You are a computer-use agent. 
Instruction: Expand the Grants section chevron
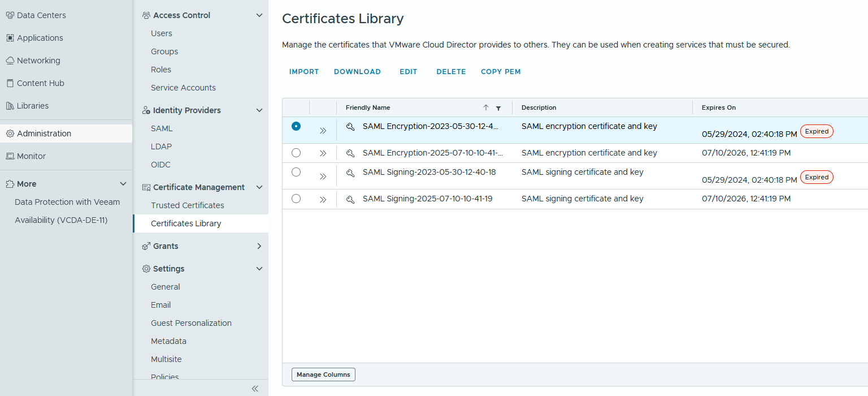click(x=259, y=246)
